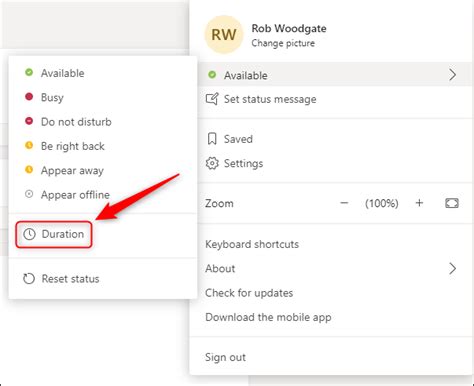Click the Reset status circular arrow icon
474x386 pixels.
(29, 279)
